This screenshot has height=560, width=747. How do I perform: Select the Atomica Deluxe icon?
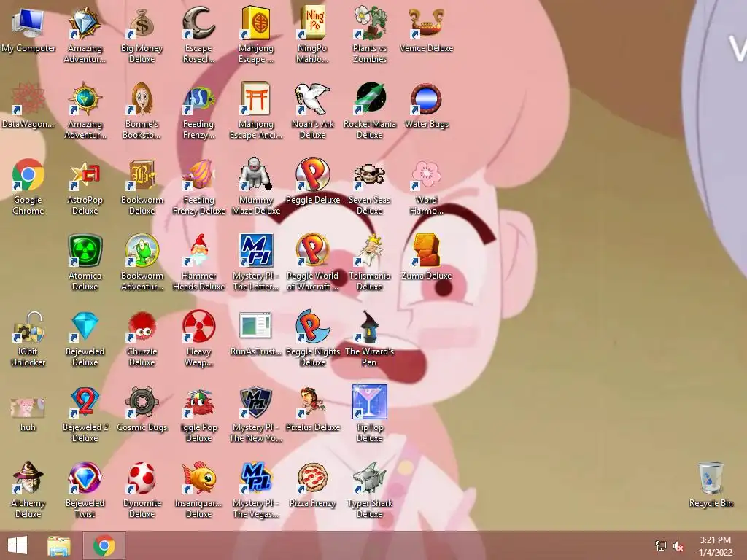pyautogui.click(x=85, y=250)
